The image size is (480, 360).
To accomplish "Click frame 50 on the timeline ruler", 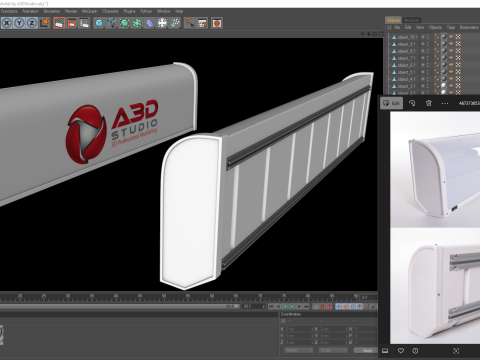I will [x=164, y=296].
